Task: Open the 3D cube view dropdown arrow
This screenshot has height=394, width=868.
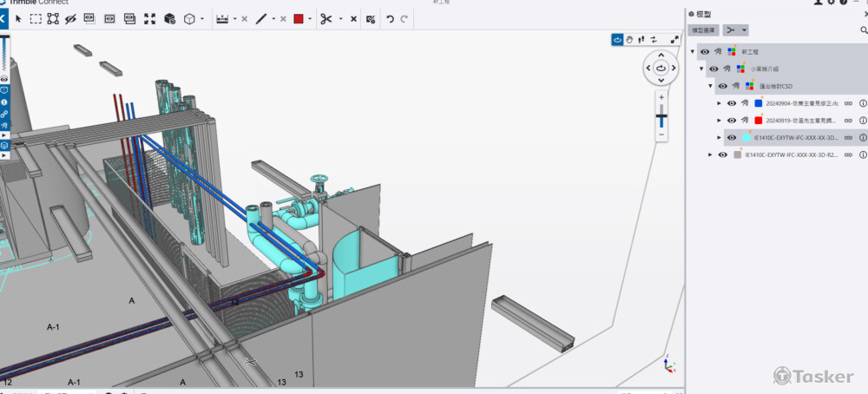Action: (202, 18)
